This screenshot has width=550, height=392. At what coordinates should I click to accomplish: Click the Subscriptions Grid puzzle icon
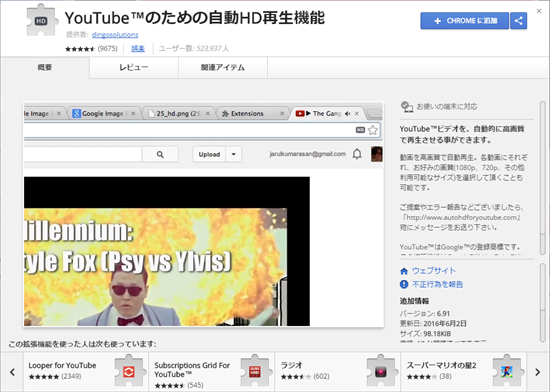[x=255, y=371]
